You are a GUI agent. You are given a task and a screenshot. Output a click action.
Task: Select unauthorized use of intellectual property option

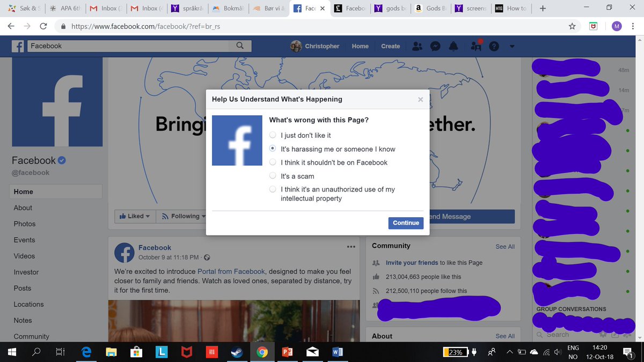pos(273,189)
